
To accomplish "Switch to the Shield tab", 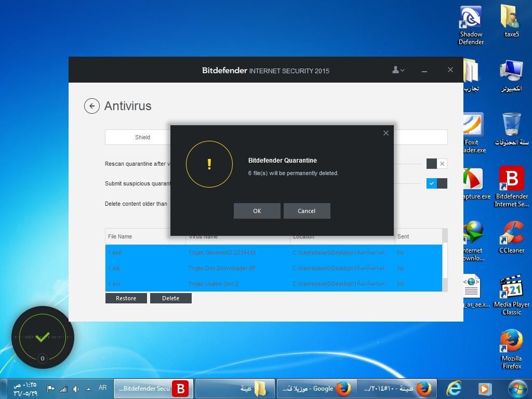I will coord(142,137).
